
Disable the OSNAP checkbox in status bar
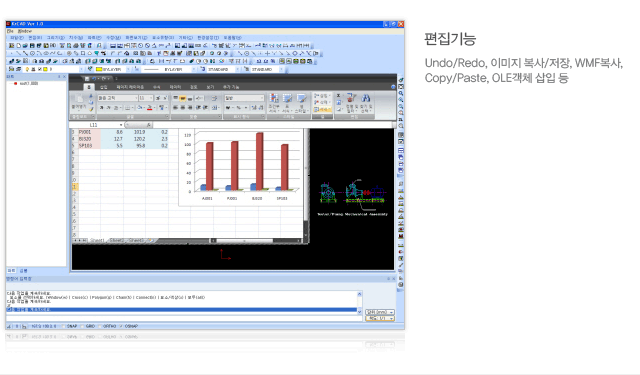[121, 326]
